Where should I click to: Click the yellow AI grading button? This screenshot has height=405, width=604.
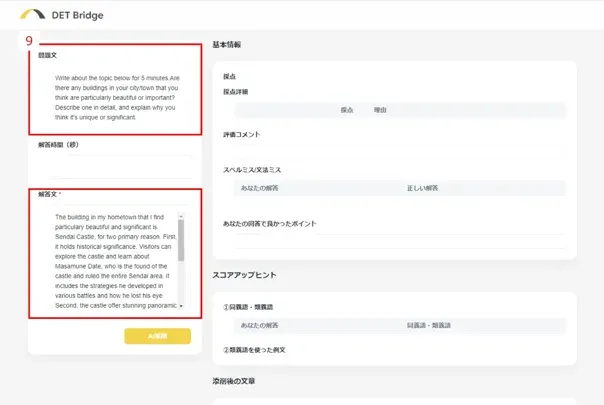point(158,336)
